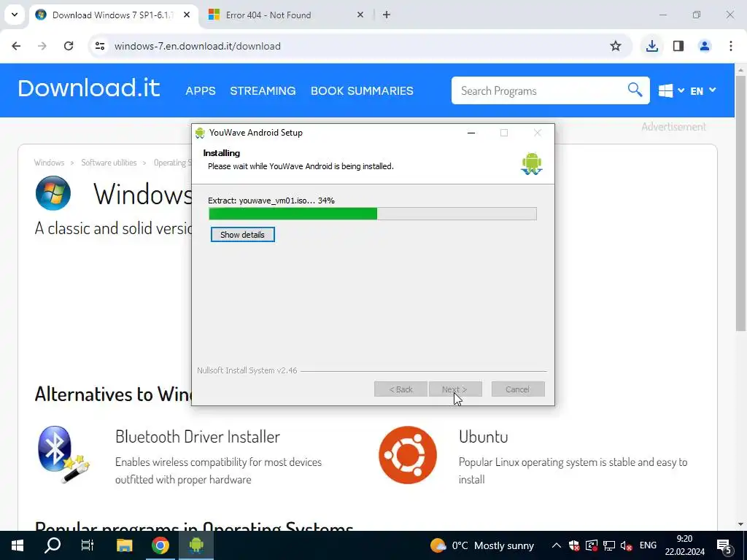Switch to Download Windows 7 SP1 tab
Viewport: 747px width, 560px height.
[x=113, y=15]
